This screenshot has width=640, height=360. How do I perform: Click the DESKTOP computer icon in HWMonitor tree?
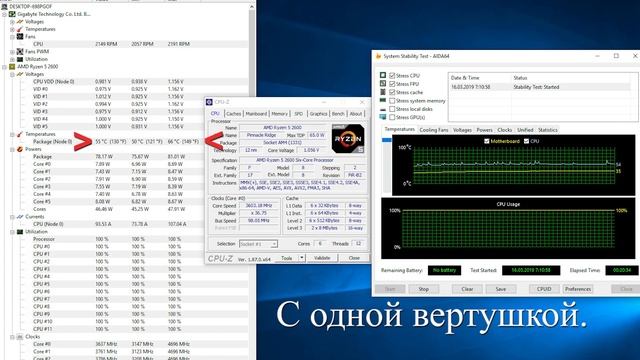click(4, 7)
